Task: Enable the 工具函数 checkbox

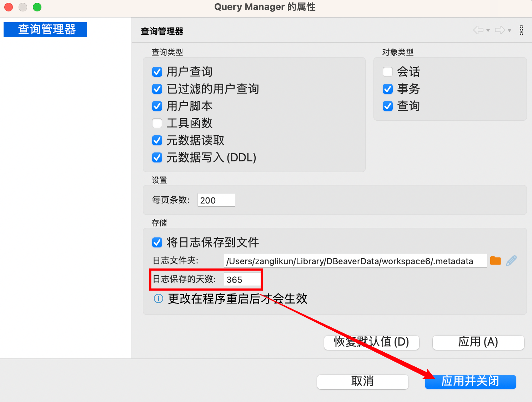Action: (157, 123)
